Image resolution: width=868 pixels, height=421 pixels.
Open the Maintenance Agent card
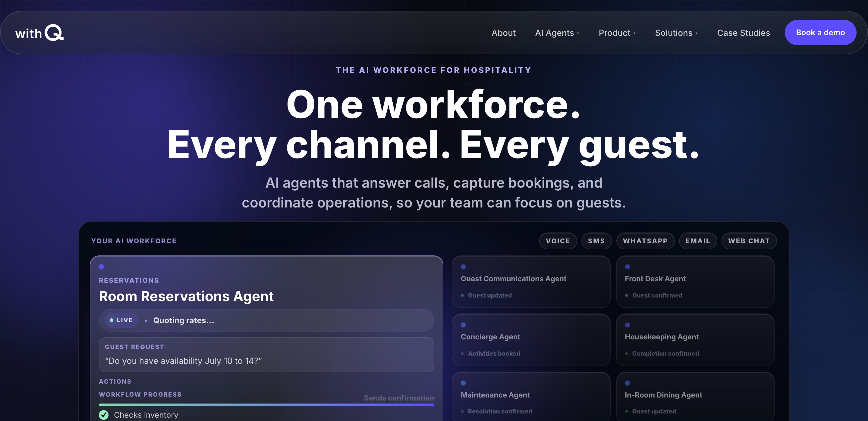coord(531,397)
